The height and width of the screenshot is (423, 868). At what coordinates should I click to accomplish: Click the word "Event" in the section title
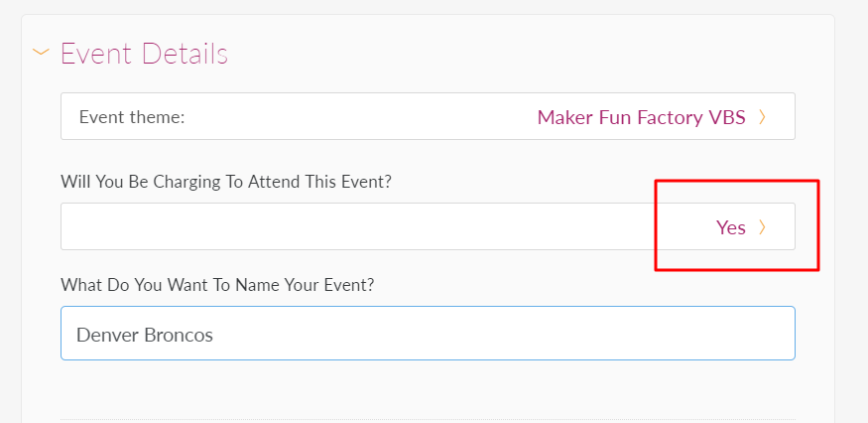(96, 53)
